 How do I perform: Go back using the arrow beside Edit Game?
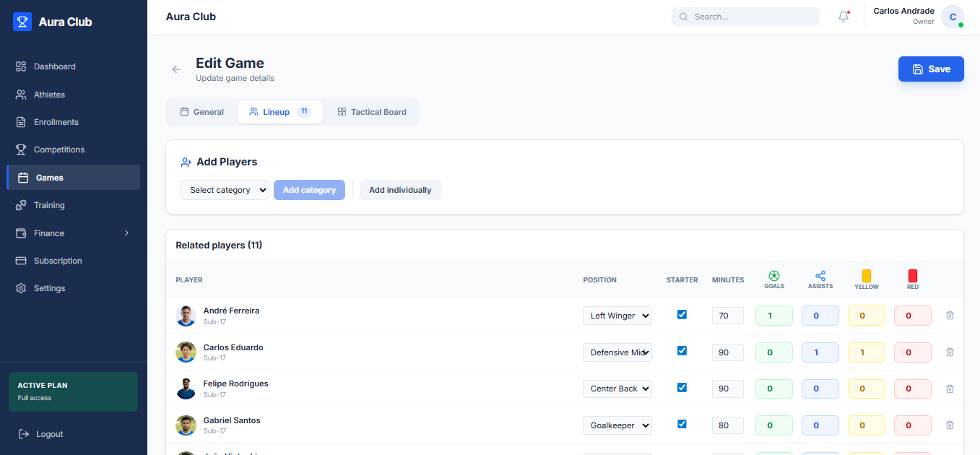tap(176, 69)
